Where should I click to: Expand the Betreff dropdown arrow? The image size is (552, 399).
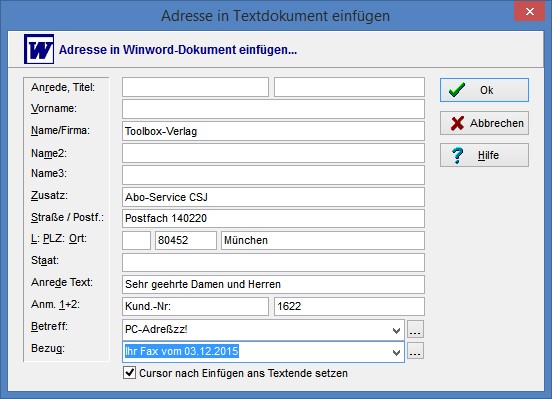[396, 330]
